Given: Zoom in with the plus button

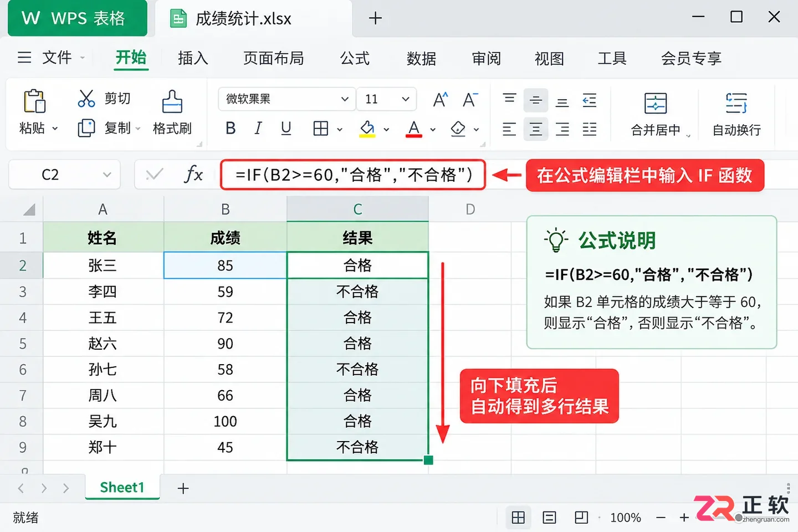Looking at the screenshot, I should pos(684,518).
